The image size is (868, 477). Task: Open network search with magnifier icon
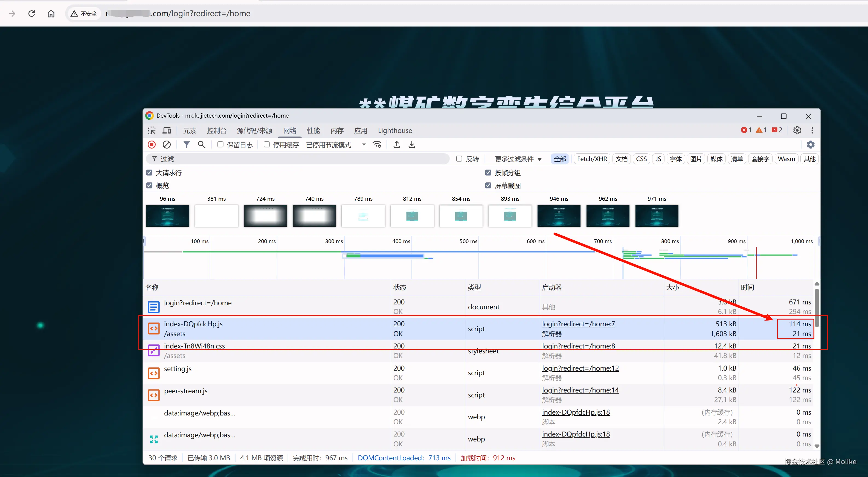202,144
